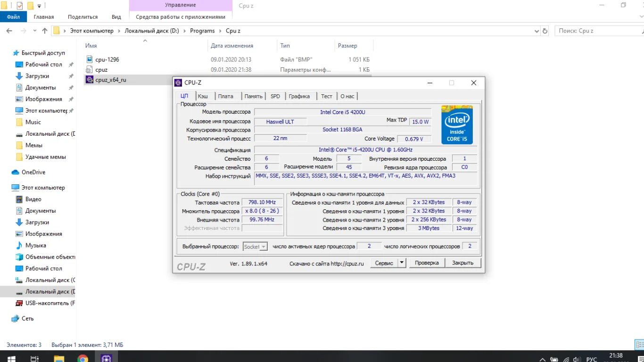Switch to the Плата tab
Image resolution: width=644 pixels, height=362 pixels.
coord(225,96)
